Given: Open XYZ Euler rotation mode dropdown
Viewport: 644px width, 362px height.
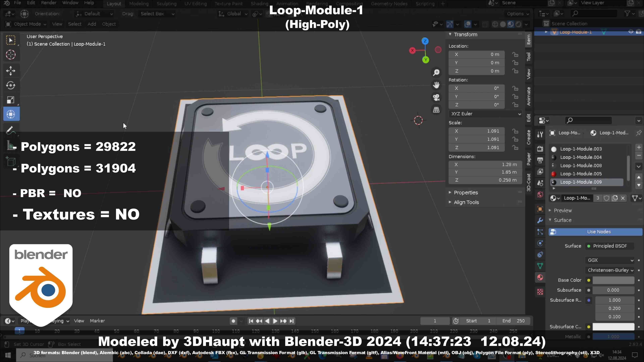Looking at the screenshot, I should click(485, 114).
